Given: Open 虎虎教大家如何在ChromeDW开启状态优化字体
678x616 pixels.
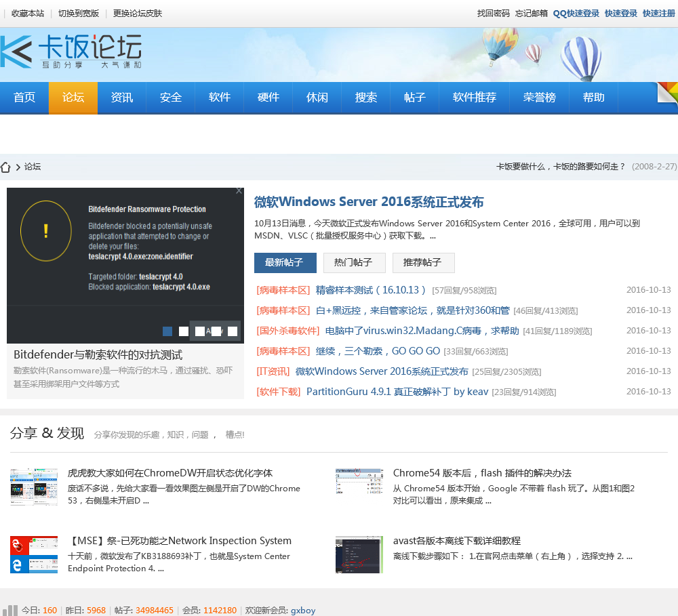Looking at the screenshot, I should (170, 473).
